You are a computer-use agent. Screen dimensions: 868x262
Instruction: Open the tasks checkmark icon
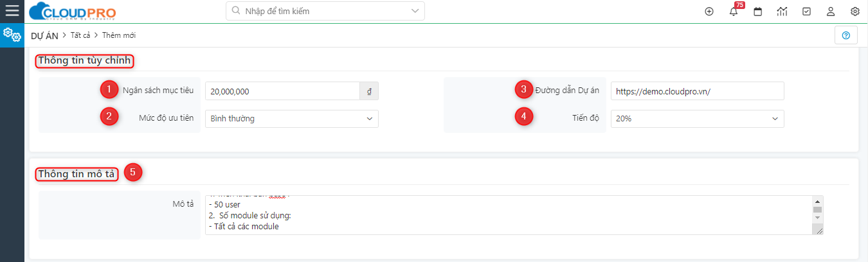806,12
